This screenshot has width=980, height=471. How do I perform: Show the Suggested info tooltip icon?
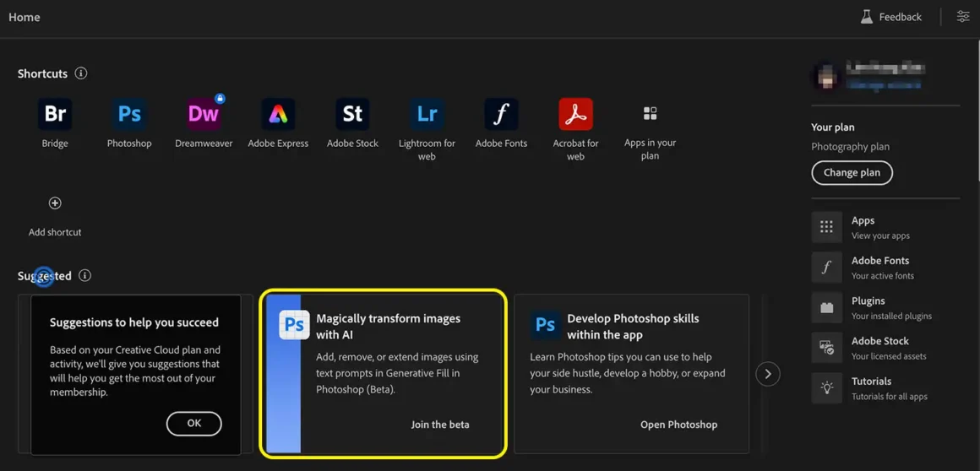[x=85, y=275]
